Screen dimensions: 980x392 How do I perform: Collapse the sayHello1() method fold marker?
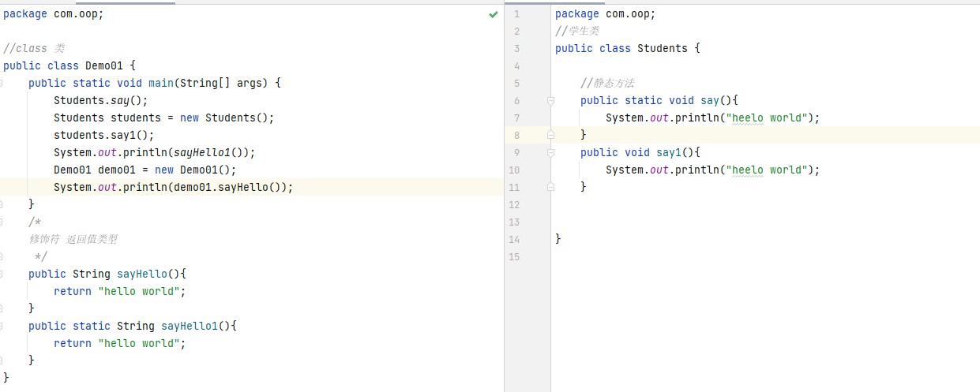coord(2,326)
